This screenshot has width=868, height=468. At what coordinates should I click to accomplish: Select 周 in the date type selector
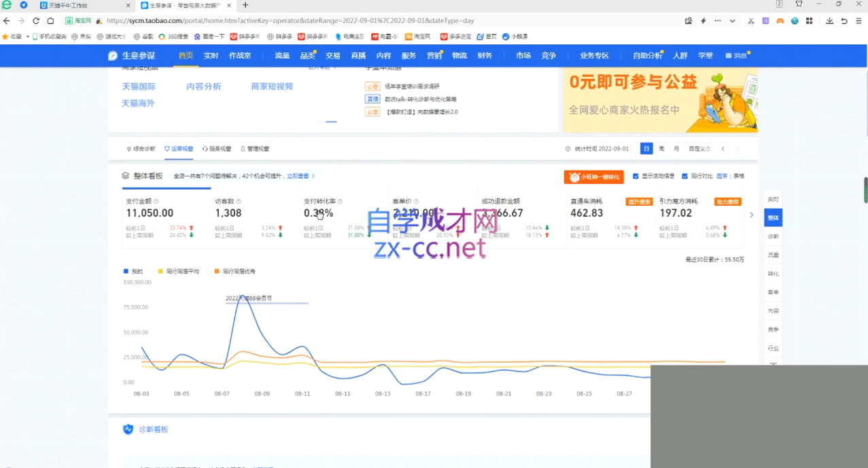pos(661,149)
